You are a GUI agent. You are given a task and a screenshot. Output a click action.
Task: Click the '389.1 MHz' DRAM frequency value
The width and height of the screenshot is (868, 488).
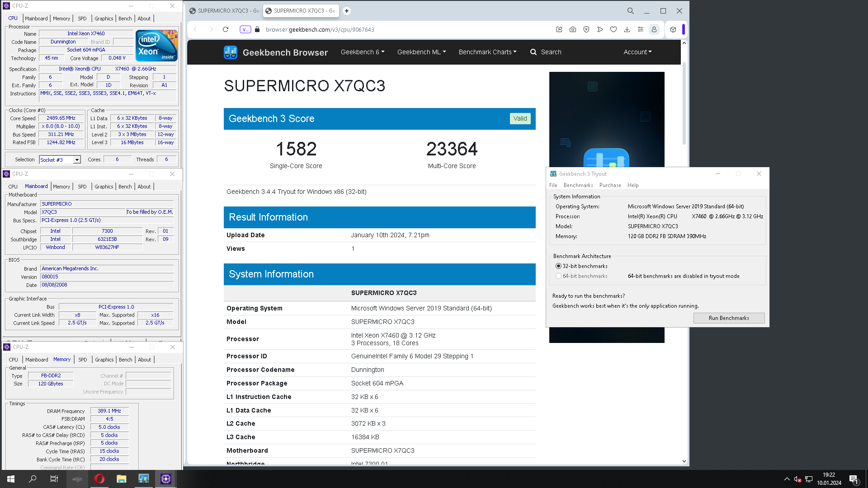coord(109,411)
